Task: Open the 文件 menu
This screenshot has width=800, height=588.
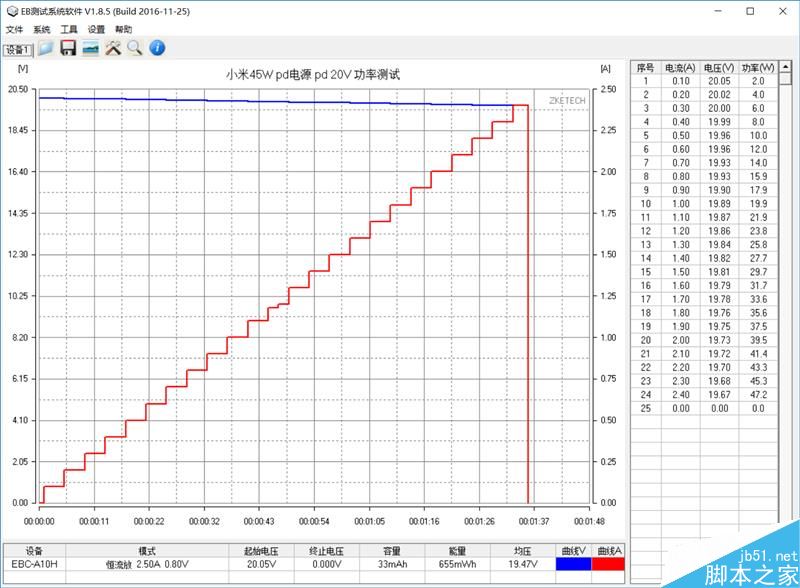Action: 14,30
